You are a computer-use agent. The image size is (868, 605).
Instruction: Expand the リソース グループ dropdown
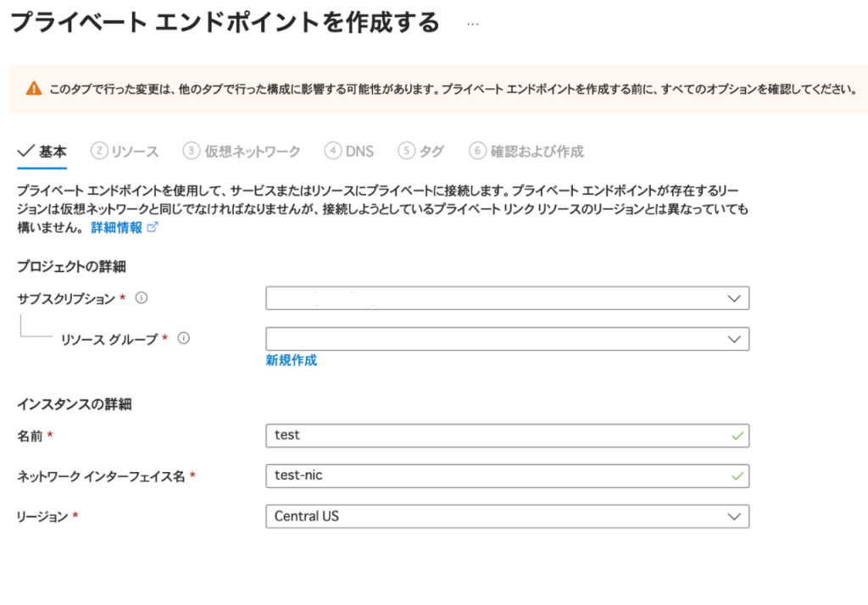click(507, 339)
